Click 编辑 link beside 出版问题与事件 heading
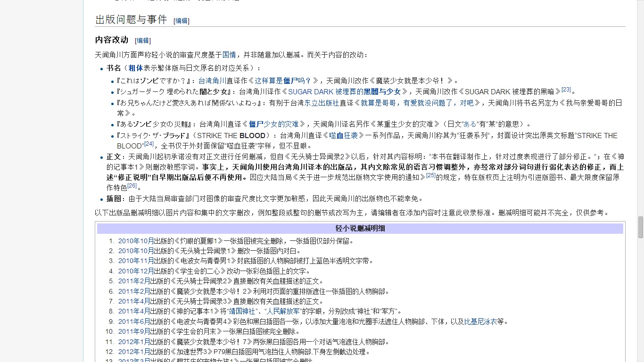644x362 pixels. 182,21
